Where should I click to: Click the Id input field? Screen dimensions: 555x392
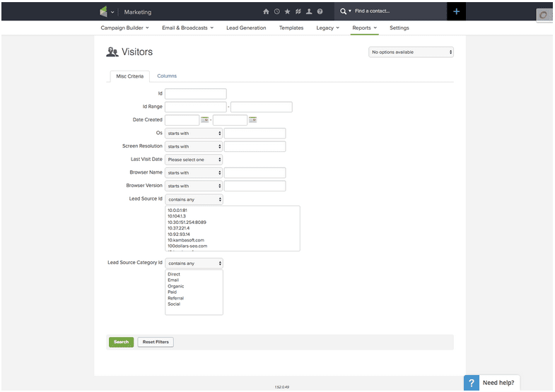pos(196,94)
